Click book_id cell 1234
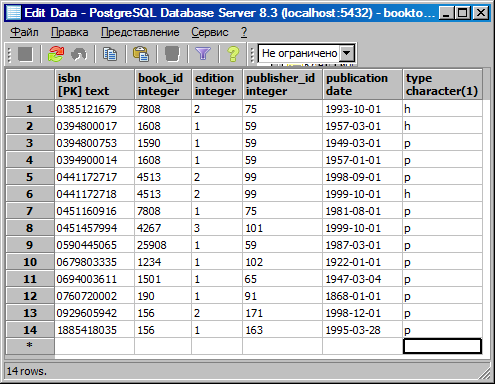Screen dimensions: 495x384 click(x=163, y=262)
